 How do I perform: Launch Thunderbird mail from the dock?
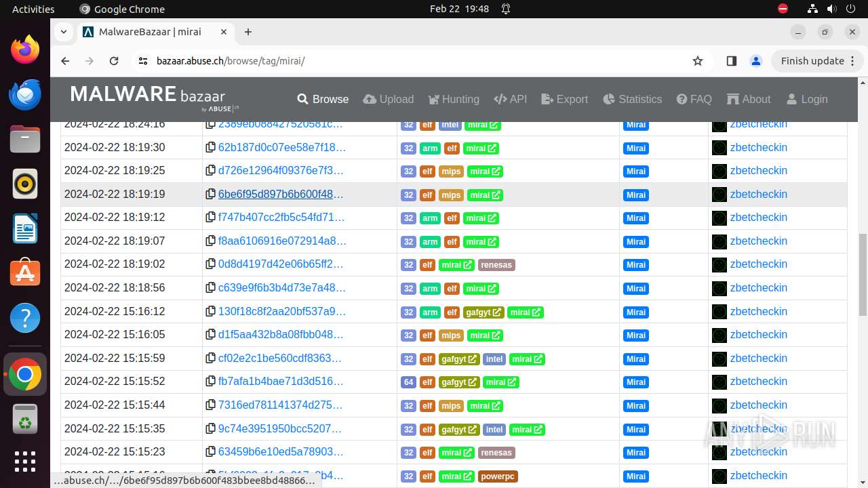25,94
